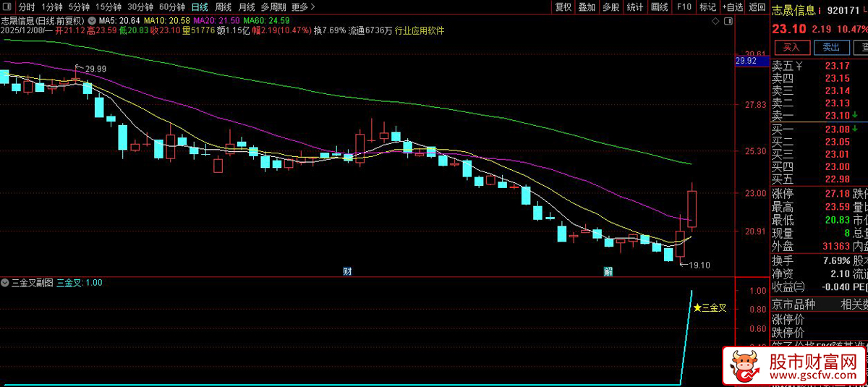The image size is (868, 387).
Task: Open the F10 company info
Action: pos(684,7)
